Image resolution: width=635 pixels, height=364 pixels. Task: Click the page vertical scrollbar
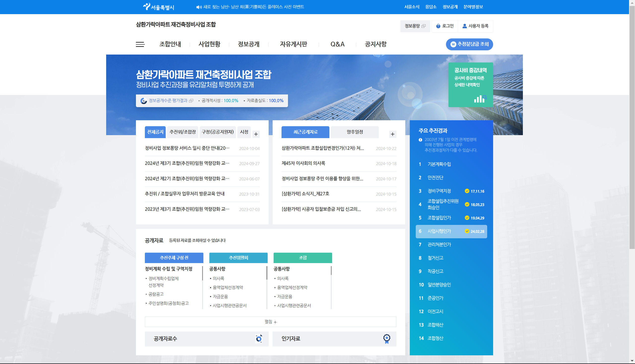pyautogui.click(x=632, y=125)
